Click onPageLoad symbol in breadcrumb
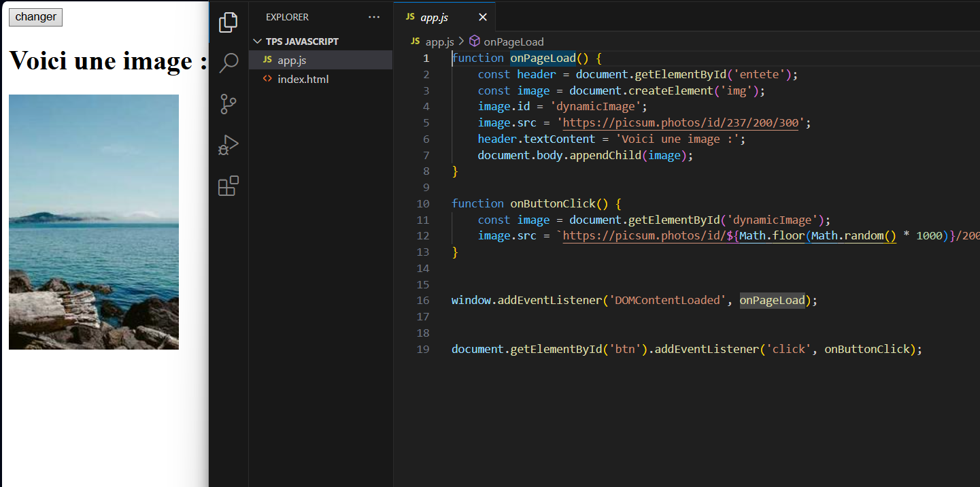Viewport: 980px width, 487px height. click(513, 41)
